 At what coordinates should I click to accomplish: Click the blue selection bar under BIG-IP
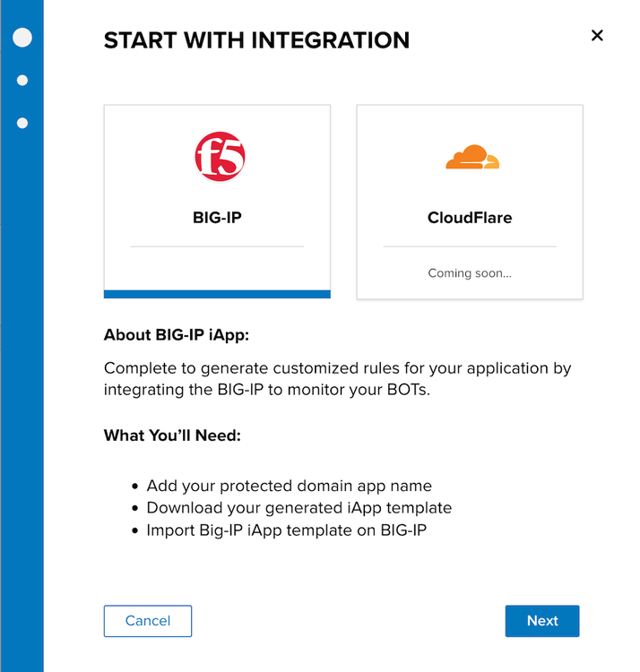217,294
